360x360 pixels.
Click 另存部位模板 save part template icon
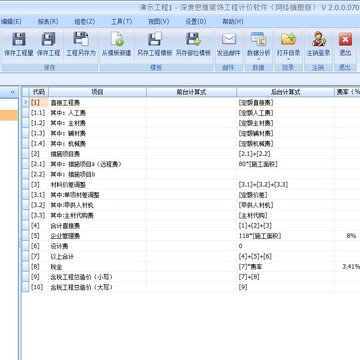click(x=193, y=39)
